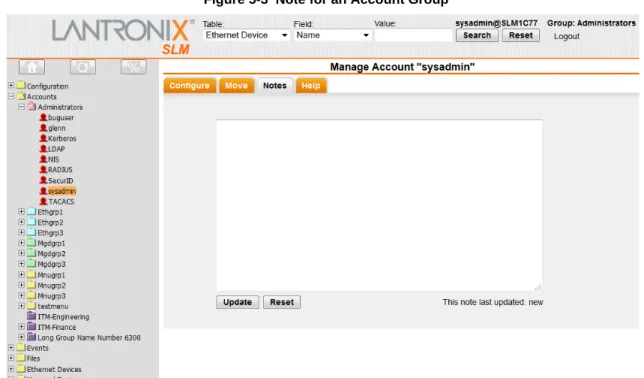Expand the ITM-Finance group node

tap(21, 327)
